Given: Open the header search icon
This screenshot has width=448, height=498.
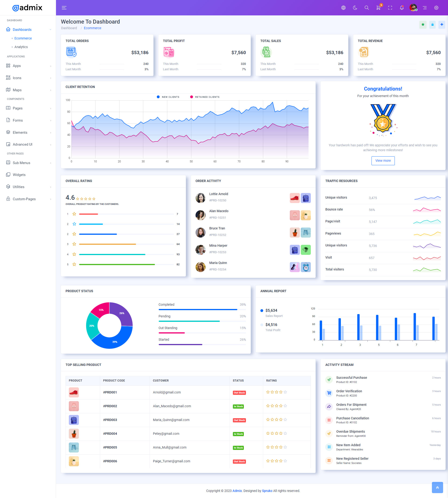Looking at the screenshot, I should coord(367,8).
